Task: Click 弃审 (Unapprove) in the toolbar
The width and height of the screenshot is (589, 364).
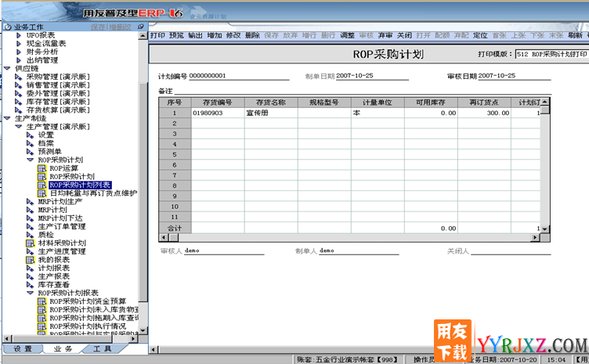Action: [x=385, y=36]
